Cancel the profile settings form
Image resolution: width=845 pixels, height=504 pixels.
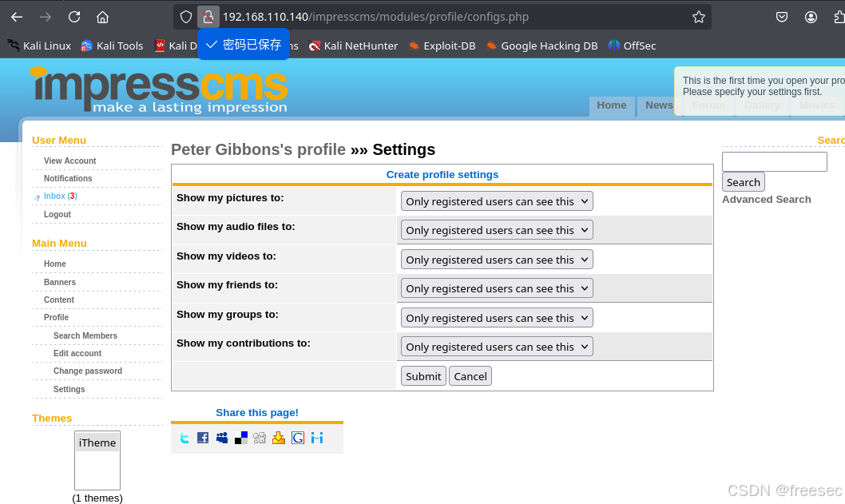[470, 376]
